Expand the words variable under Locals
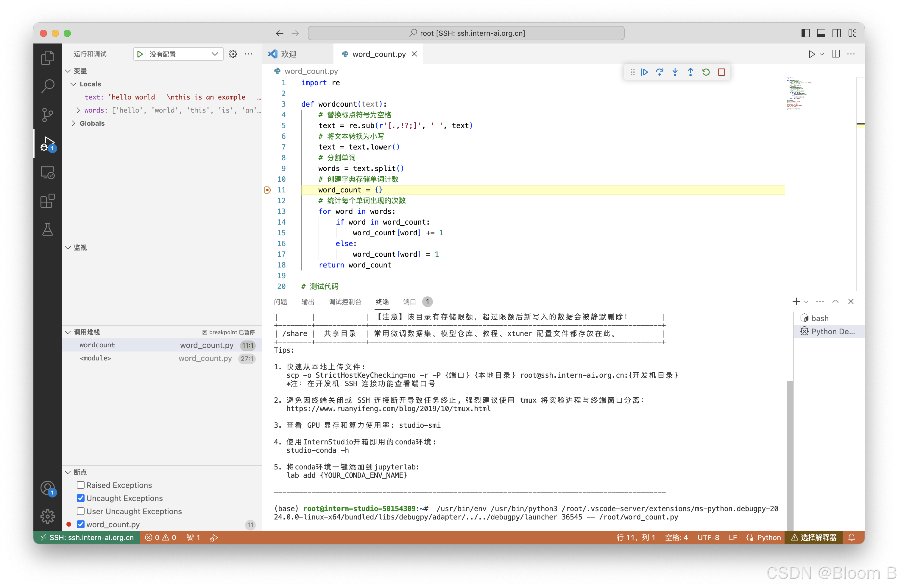The height and width of the screenshot is (588, 898). [x=78, y=110]
